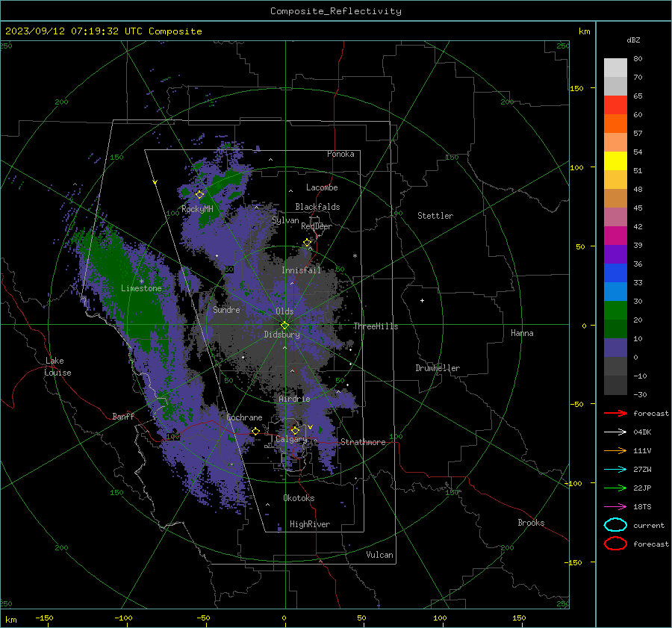Click the yellow diamond marker near RedDeer
672x628 pixels.
click(x=307, y=243)
